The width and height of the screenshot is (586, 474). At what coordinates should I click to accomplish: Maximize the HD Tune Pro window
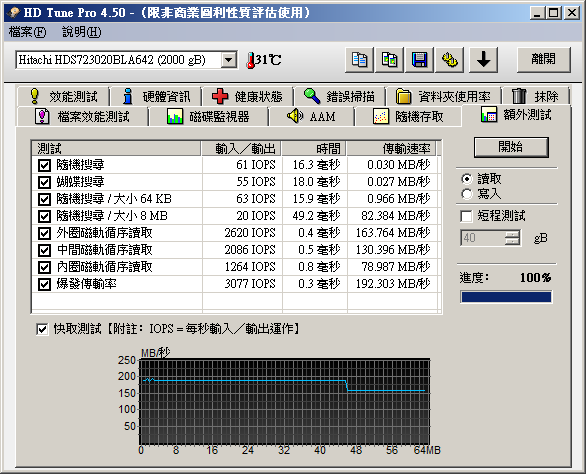[553, 13]
